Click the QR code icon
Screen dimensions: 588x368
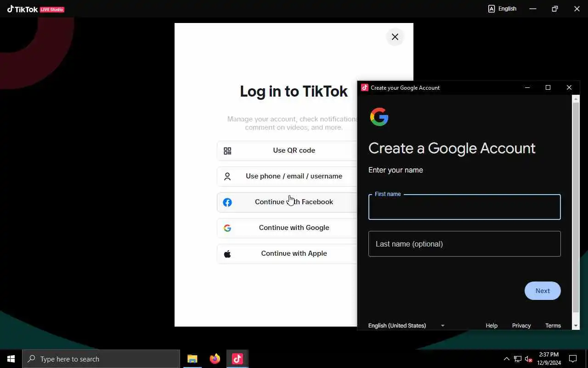pyautogui.click(x=227, y=151)
